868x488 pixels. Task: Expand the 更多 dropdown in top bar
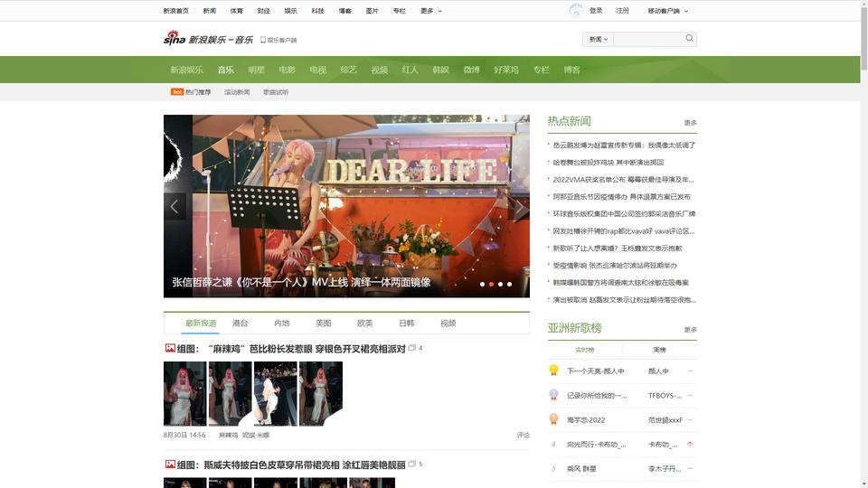(430, 11)
